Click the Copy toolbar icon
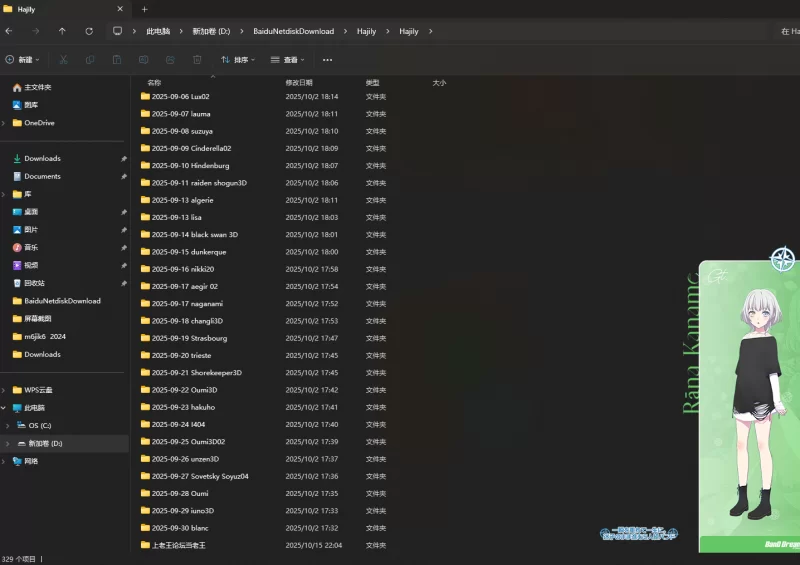 coord(90,60)
